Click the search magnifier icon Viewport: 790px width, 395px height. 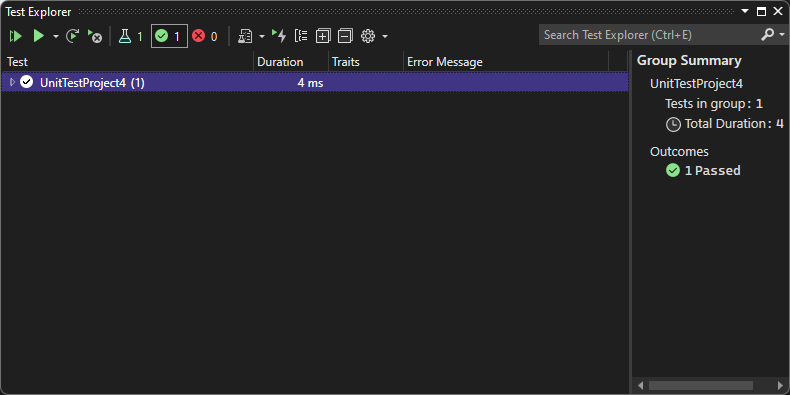(767, 34)
